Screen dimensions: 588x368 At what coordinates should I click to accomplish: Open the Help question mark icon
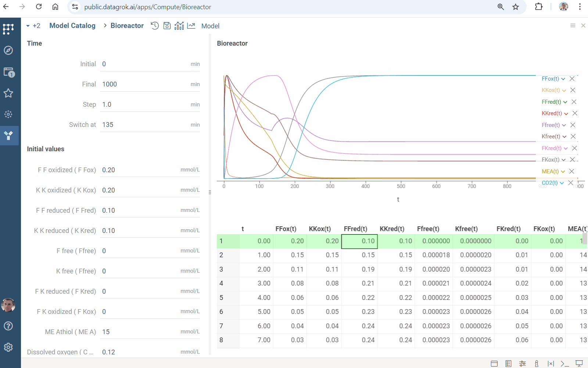(x=8, y=326)
